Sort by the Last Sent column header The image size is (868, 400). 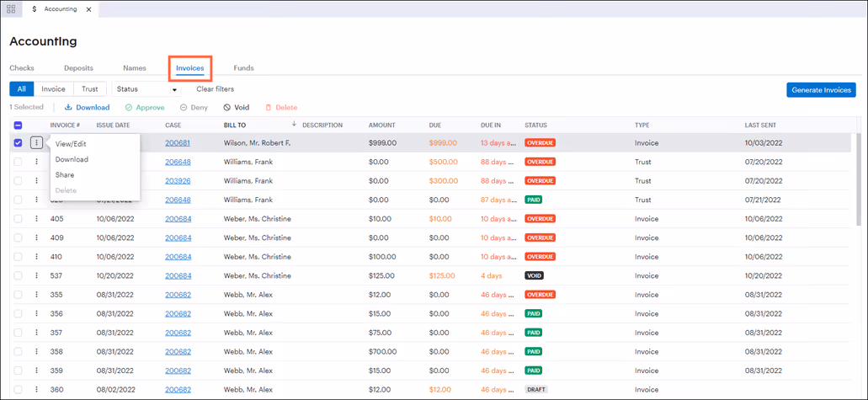click(760, 125)
